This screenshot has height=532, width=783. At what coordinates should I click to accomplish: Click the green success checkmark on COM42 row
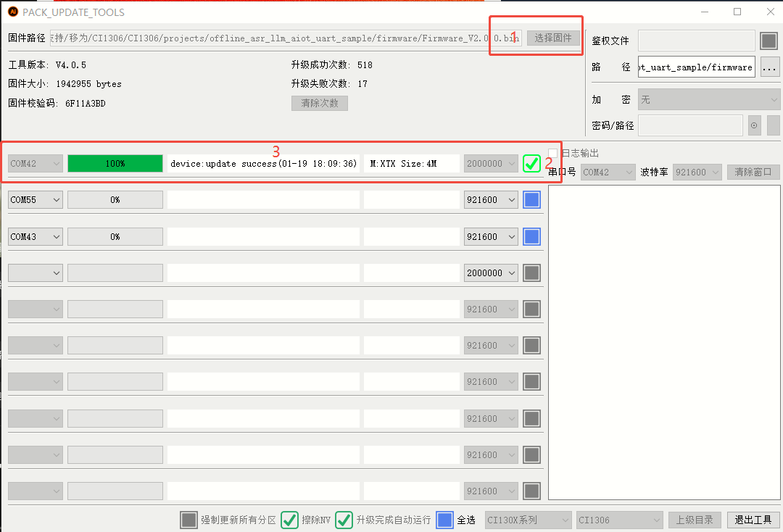tap(531, 163)
